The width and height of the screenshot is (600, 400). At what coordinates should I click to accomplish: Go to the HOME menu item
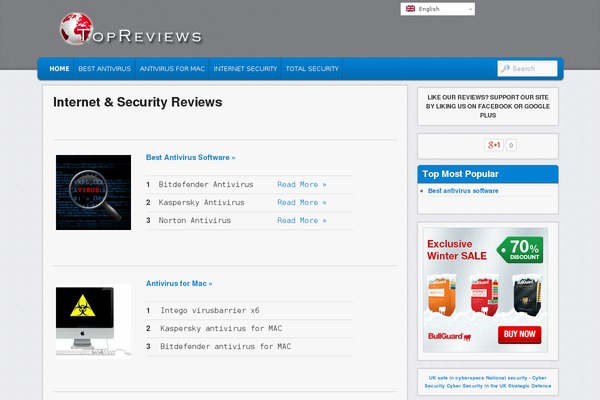point(59,69)
